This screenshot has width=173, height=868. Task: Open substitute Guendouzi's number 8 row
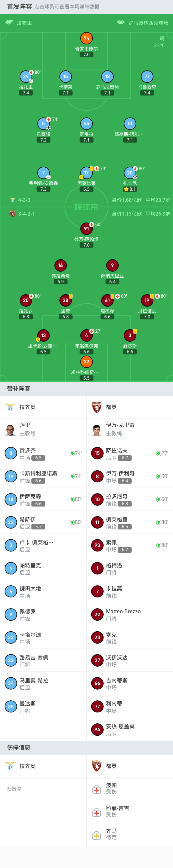(x=43, y=454)
